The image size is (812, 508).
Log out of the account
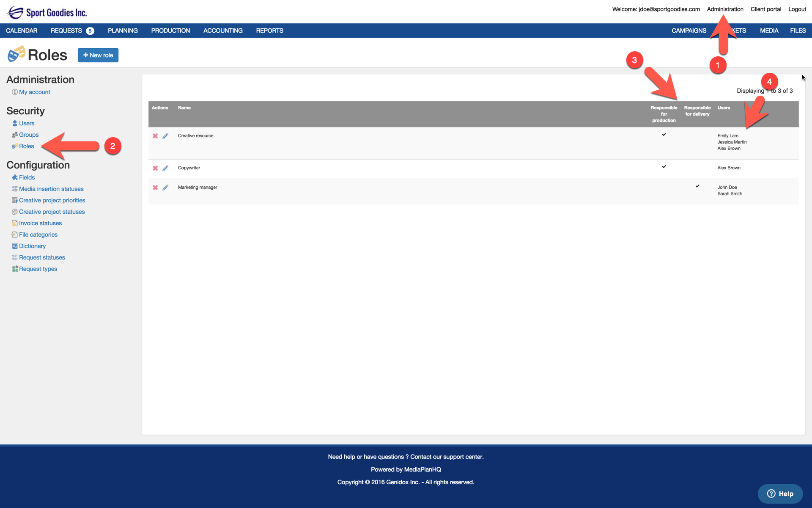point(797,9)
